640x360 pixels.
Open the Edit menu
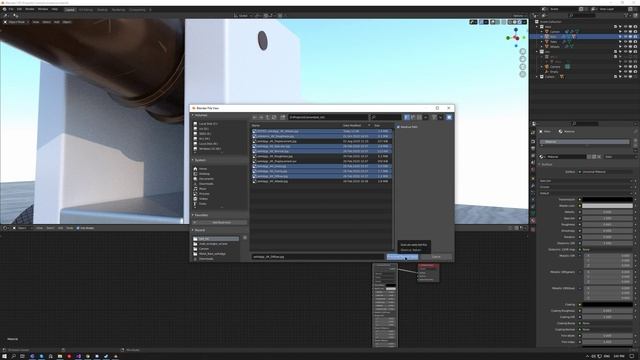[x=19, y=9]
